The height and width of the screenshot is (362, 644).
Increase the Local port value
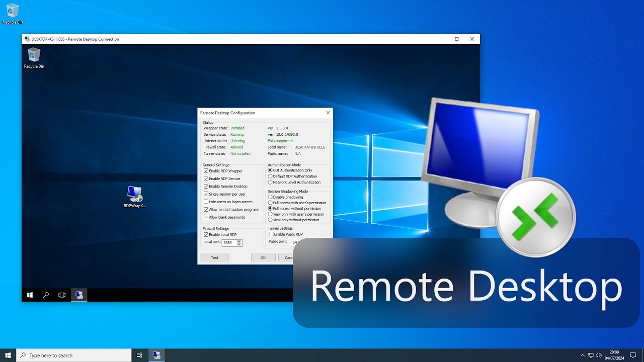tap(239, 241)
